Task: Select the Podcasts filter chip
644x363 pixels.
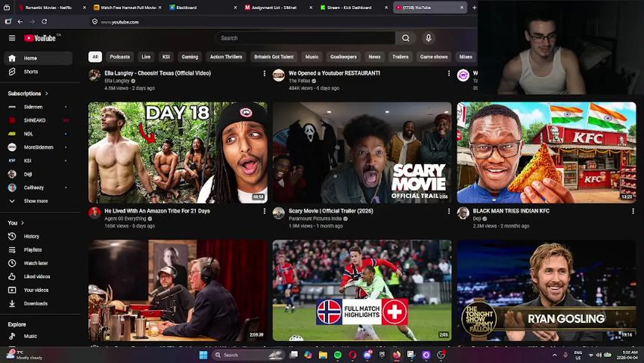Action: click(x=120, y=57)
